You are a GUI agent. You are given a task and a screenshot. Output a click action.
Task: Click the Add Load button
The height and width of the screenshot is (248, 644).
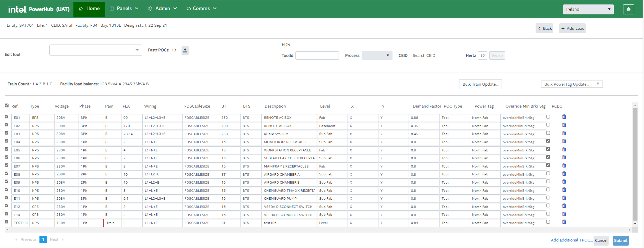(x=572, y=28)
